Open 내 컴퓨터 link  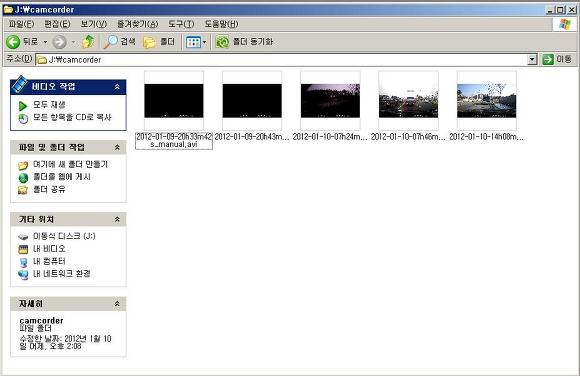tap(49, 261)
